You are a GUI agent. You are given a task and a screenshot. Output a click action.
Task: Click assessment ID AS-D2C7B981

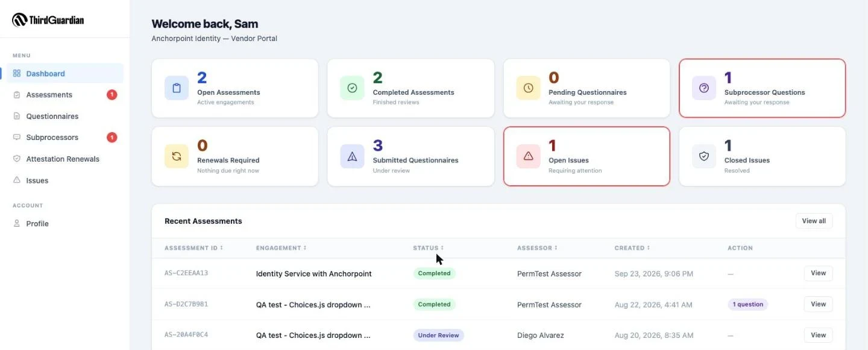point(186,304)
